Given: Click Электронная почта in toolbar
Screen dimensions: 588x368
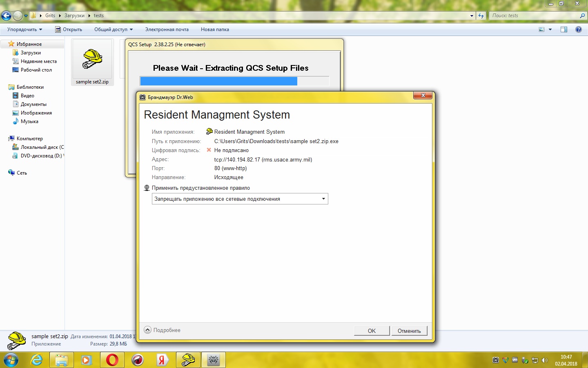Looking at the screenshot, I should pos(167,29).
